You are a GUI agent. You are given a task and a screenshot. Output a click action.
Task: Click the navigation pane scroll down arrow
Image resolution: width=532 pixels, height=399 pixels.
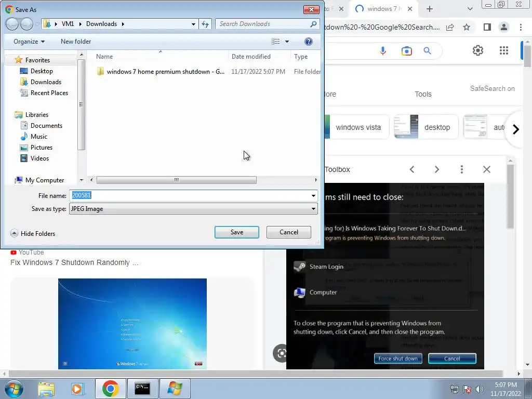(x=82, y=180)
